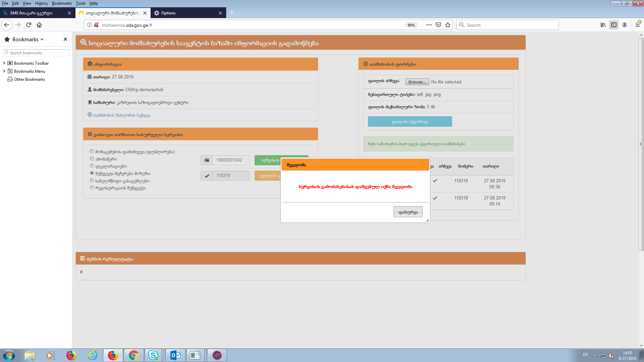Screen dimensions: 644x362
Task: Select the ამონაწერი radio option
Action: pyautogui.click(x=92, y=159)
